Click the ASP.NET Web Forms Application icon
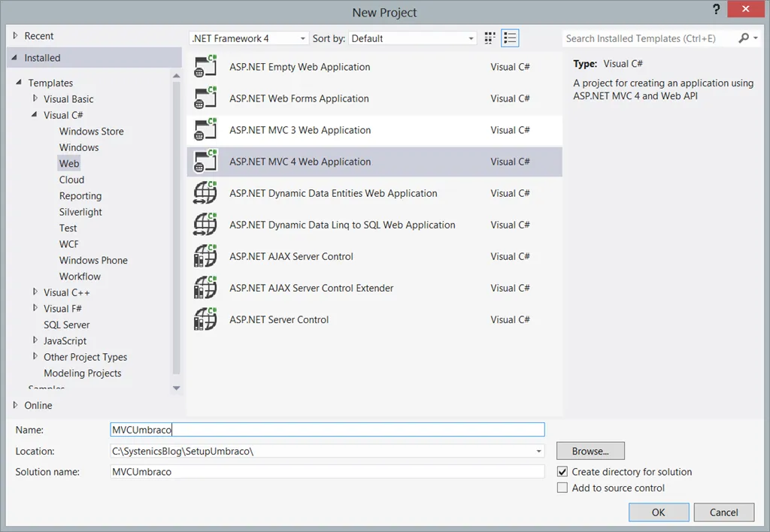 click(x=205, y=98)
